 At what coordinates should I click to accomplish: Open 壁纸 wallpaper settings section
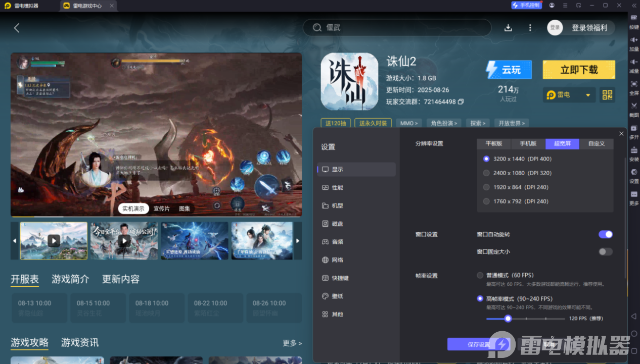pos(356,296)
